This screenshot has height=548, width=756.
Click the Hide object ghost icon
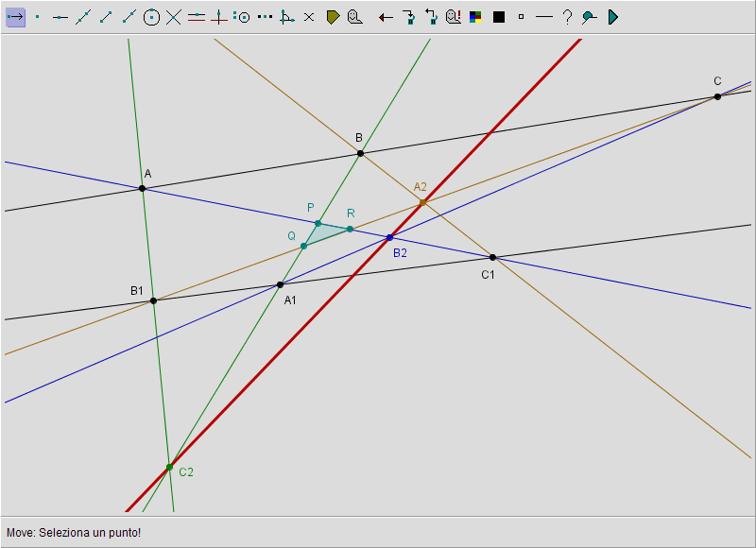tap(355, 17)
